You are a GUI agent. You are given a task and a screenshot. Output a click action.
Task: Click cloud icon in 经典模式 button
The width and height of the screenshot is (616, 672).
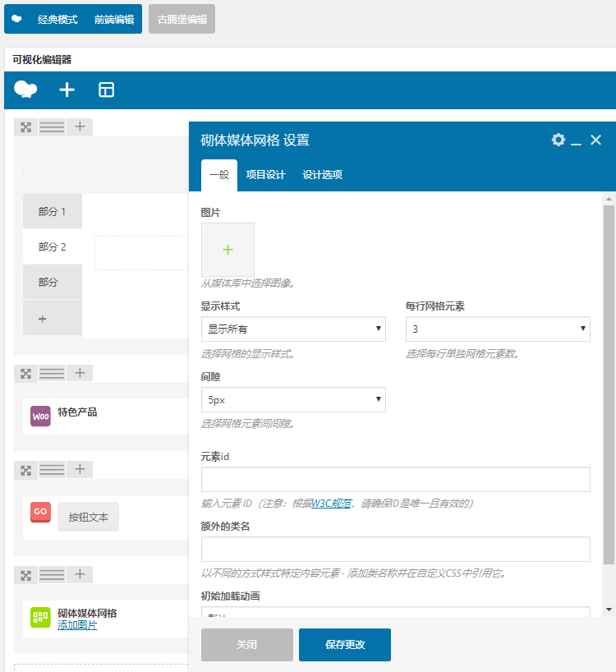coord(16,19)
